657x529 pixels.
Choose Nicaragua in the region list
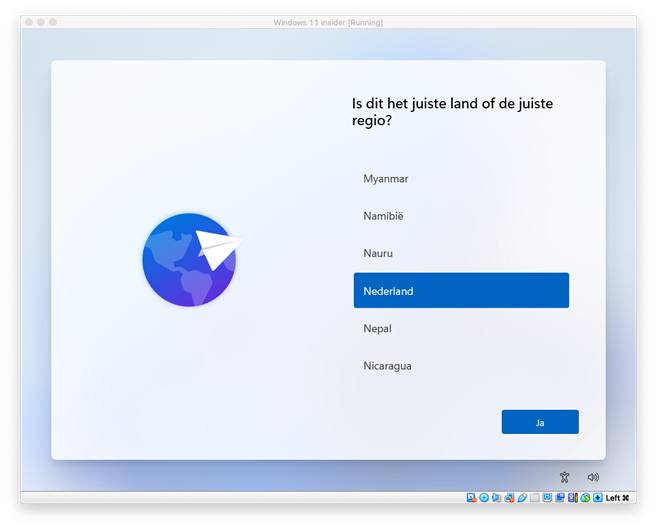461,366
